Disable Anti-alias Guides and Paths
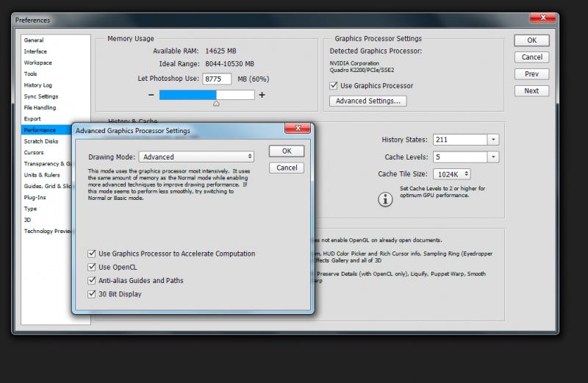This screenshot has width=588, height=383. click(91, 281)
